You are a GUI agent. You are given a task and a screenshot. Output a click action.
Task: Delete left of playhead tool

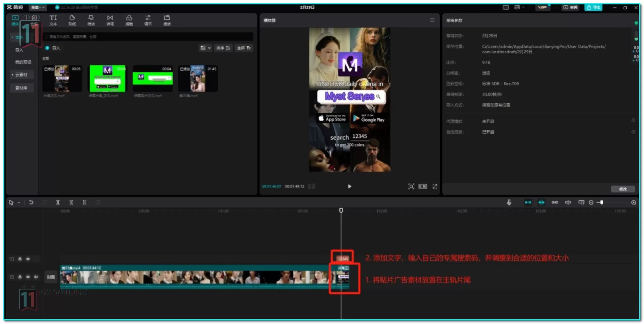click(x=71, y=202)
